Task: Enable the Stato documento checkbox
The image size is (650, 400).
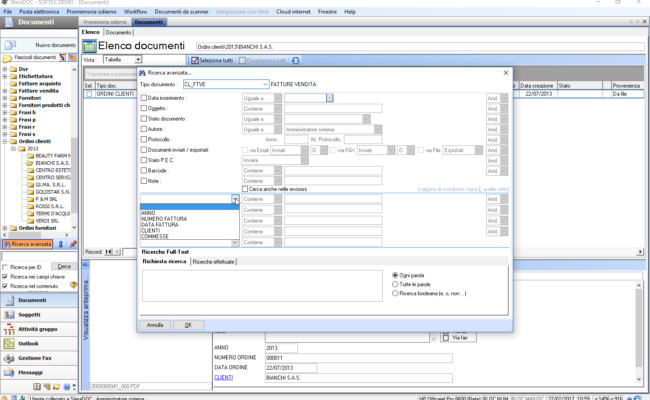Action: click(x=144, y=119)
